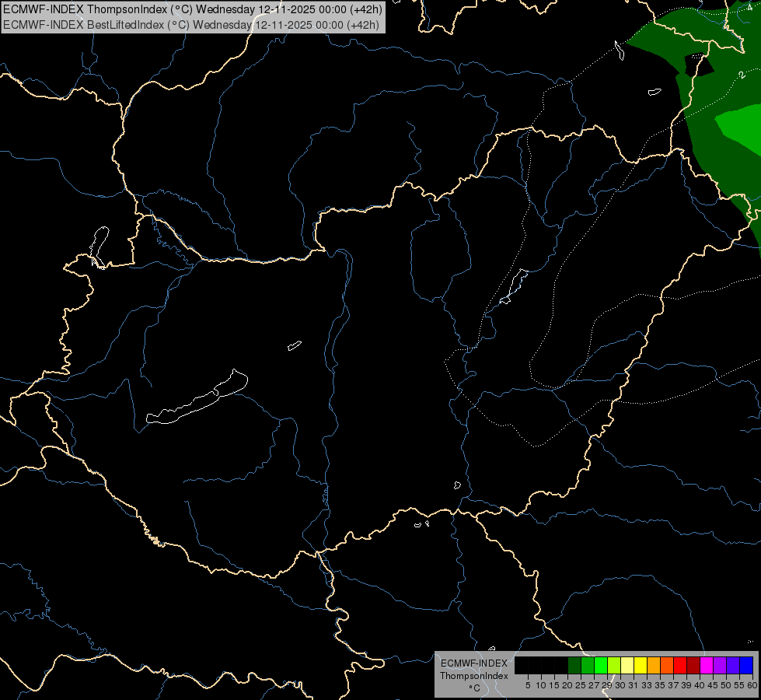Select the bright red 37–39 legend swatch

pos(680,665)
